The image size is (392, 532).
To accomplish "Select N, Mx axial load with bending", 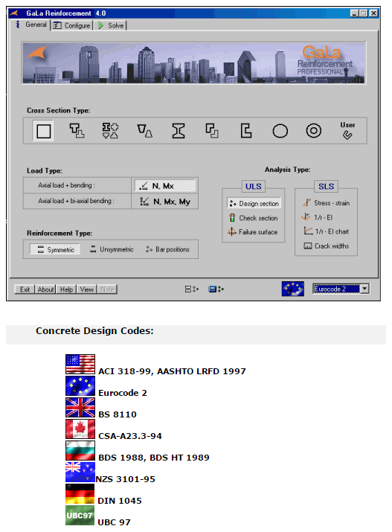I will pyautogui.click(x=165, y=185).
